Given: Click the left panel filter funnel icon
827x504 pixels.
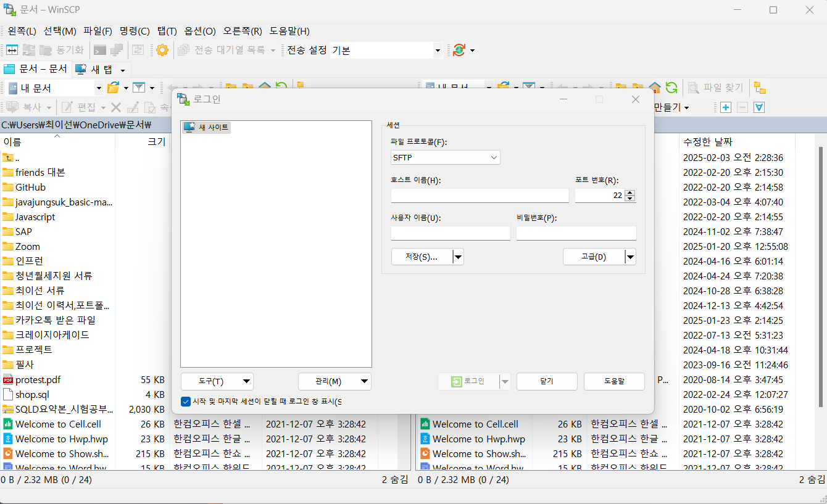Looking at the screenshot, I should pos(139,88).
